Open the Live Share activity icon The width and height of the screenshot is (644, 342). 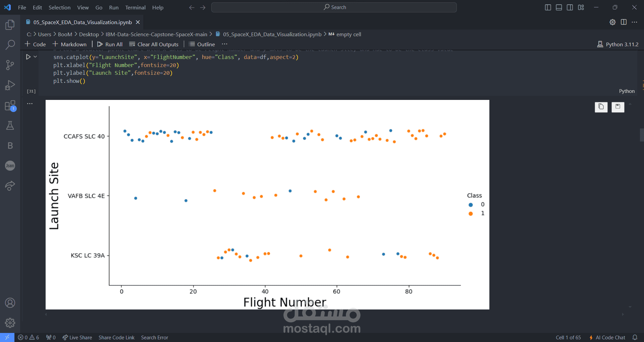coord(10,185)
